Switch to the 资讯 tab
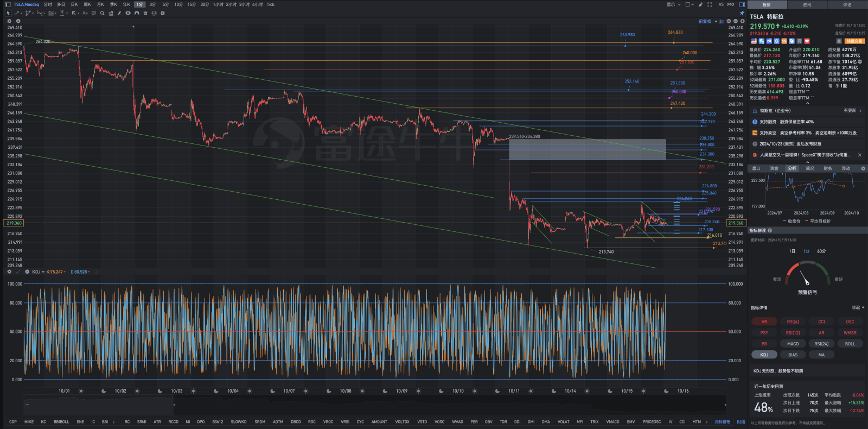Viewport: 868px width, 429px height. click(x=807, y=4)
